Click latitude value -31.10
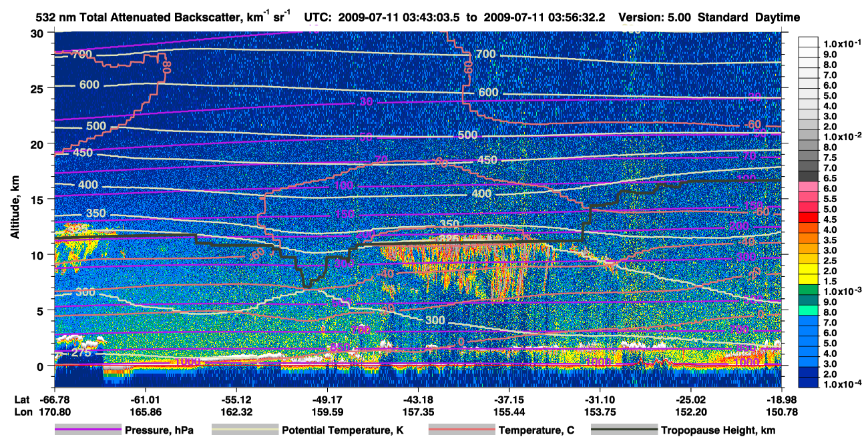 coord(600,400)
